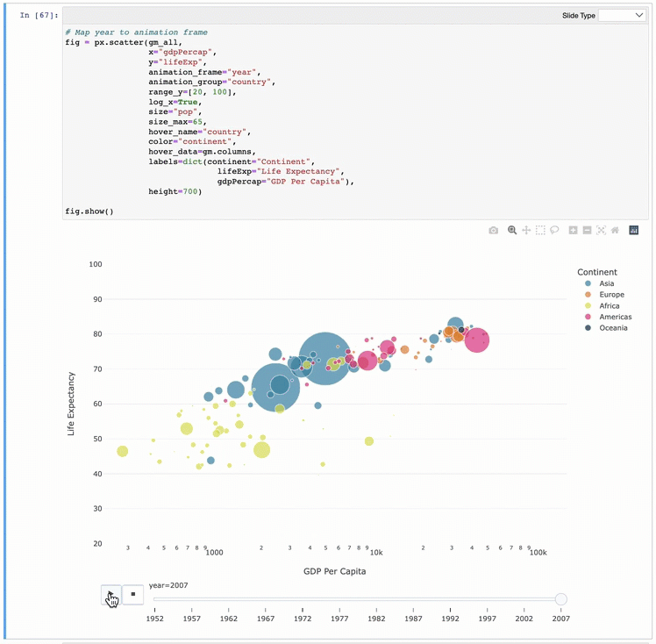The height and width of the screenshot is (644, 656).
Task: Open the Plotly logo link icon
Action: [634, 231]
